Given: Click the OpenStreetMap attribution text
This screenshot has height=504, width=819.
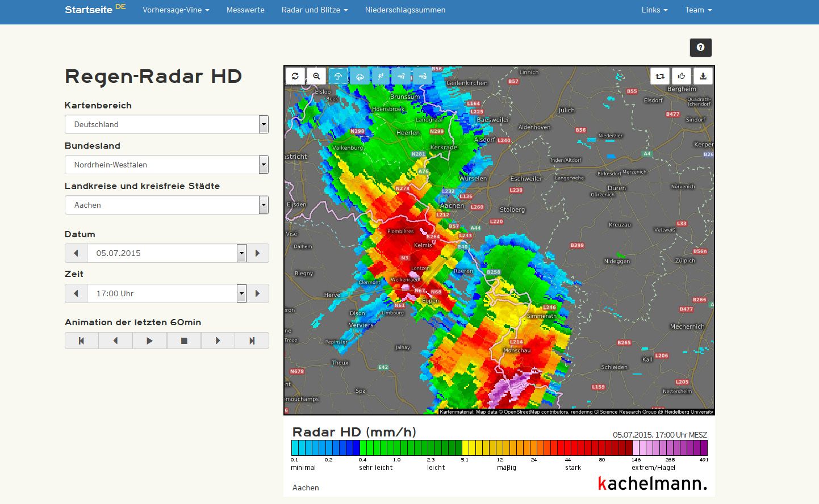Looking at the screenshot, I should pyautogui.click(x=576, y=412).
